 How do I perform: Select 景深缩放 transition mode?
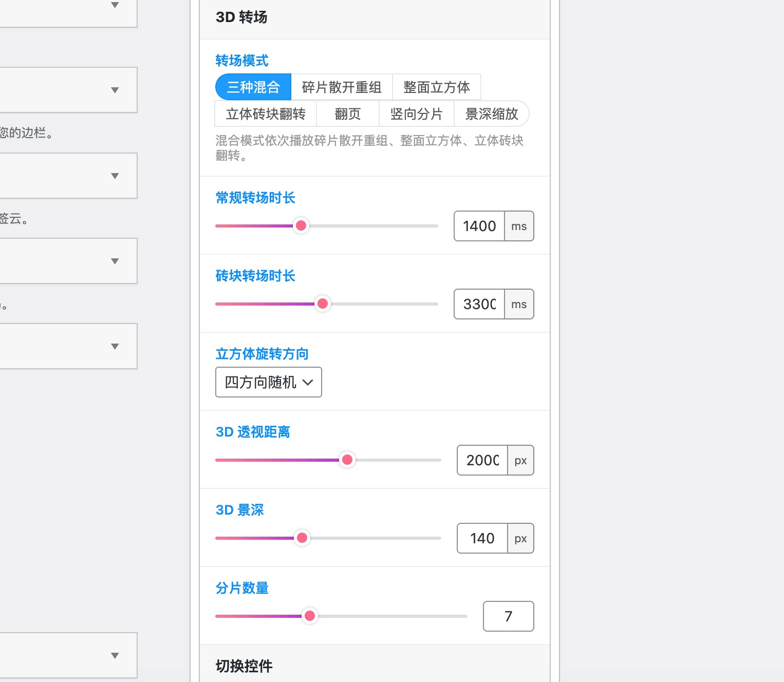click(492, 113)
